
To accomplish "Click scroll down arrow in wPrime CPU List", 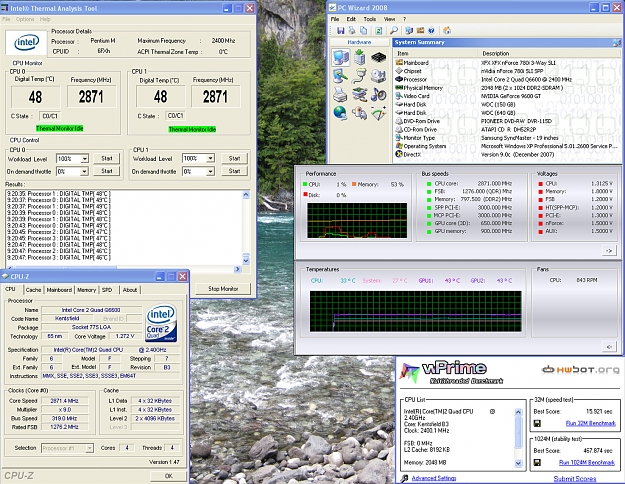I will 518,463.
